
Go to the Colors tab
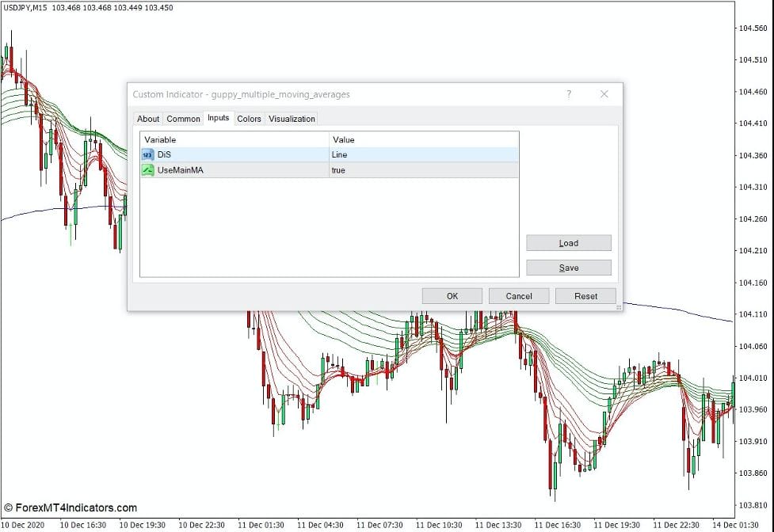pos(249,119)
